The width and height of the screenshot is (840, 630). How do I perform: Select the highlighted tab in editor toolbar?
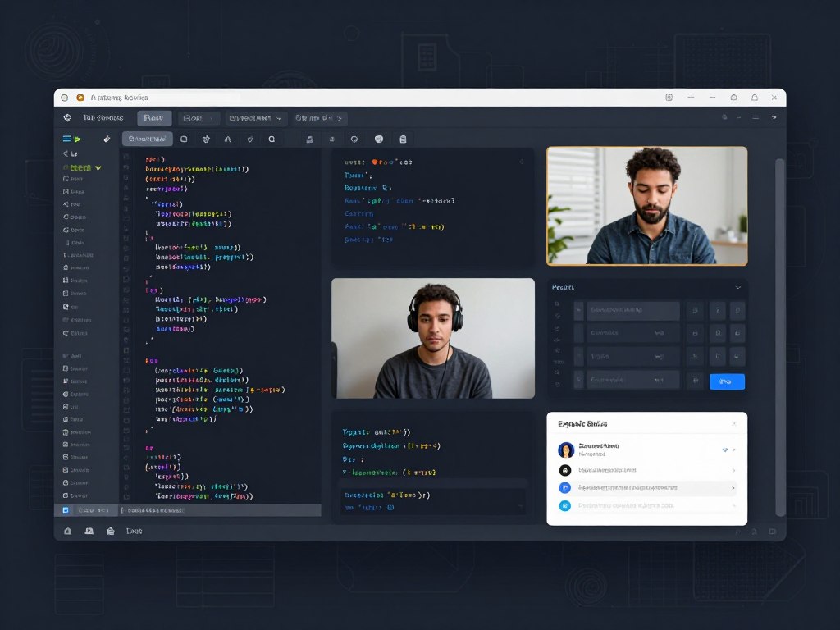point(148,139)
